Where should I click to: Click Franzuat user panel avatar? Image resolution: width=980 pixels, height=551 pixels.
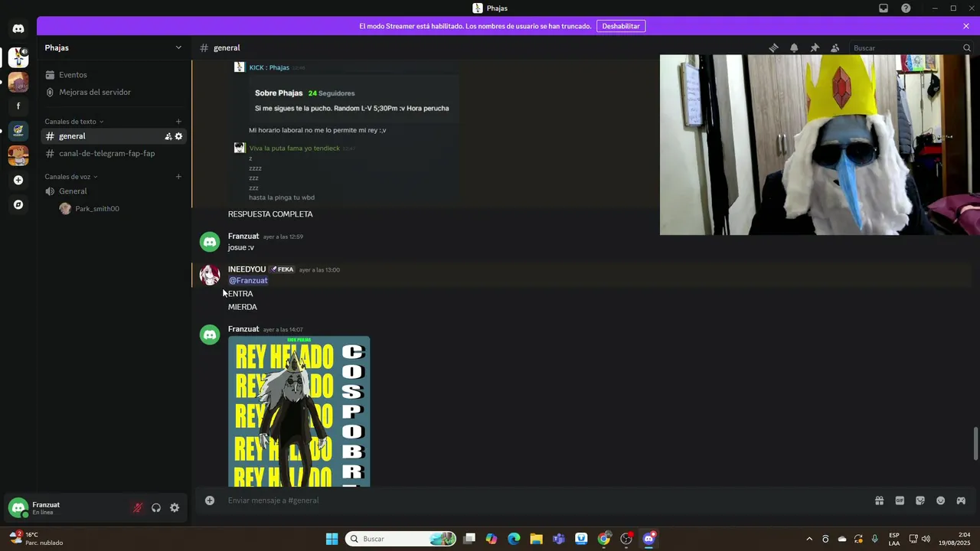tap(18, 507)
